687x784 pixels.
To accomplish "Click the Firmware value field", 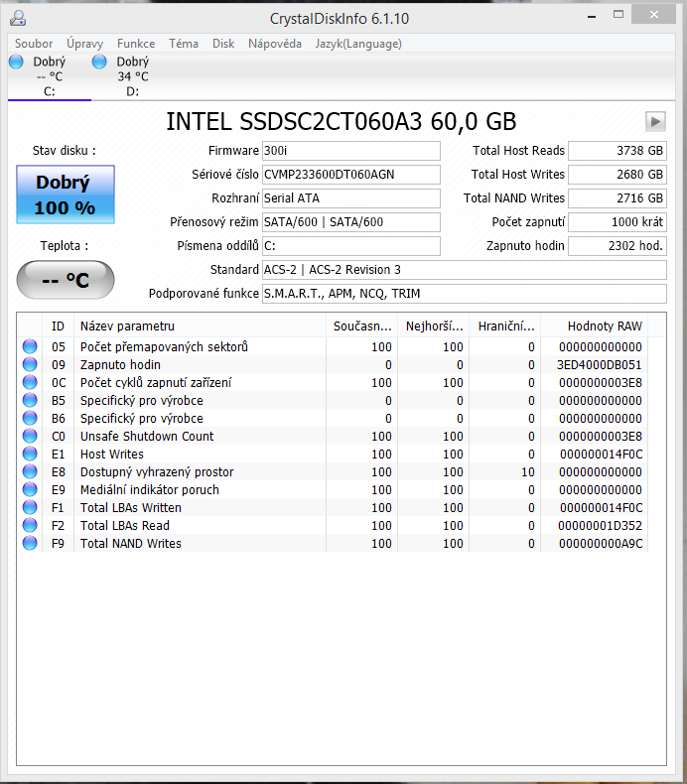I will click(350, 151).
